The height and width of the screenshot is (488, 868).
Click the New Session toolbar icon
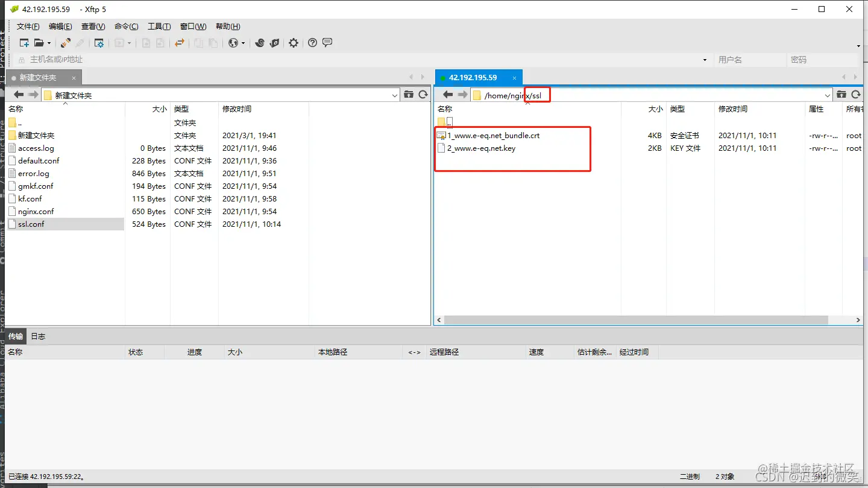click(24, 43)
